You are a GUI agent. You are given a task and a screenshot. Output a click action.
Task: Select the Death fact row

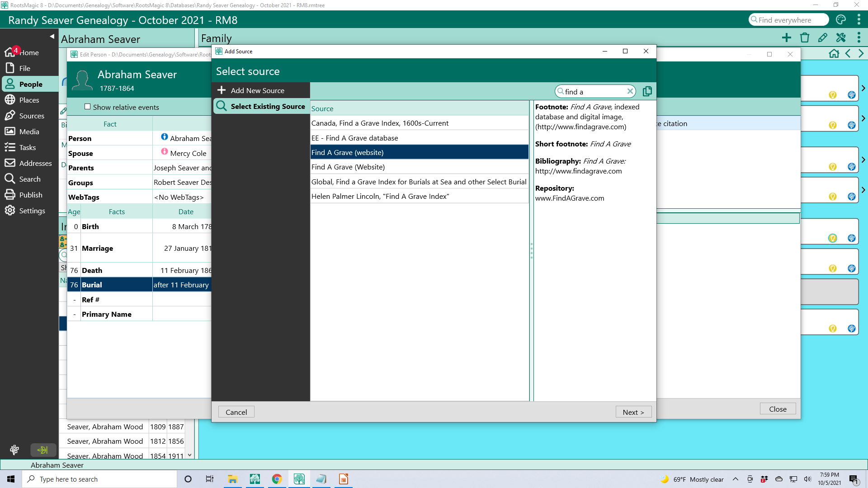pos(139,270)
